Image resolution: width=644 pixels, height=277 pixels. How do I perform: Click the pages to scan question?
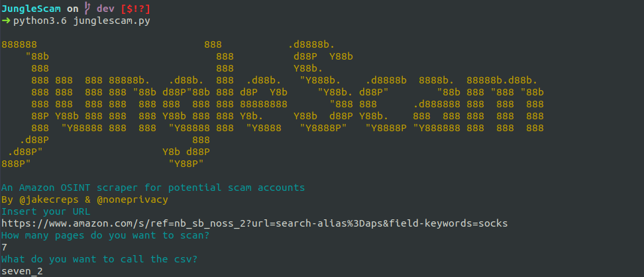[105, 235]
